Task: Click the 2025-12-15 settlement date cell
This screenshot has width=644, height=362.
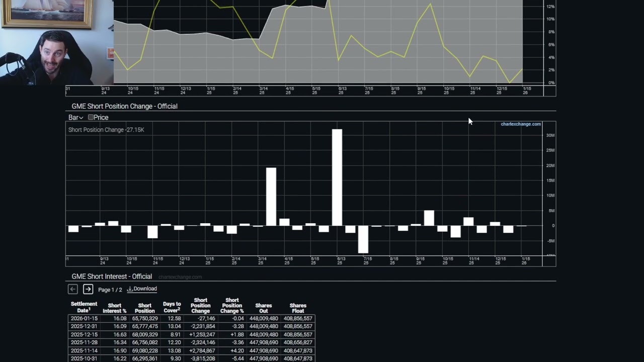Action: 84,334
